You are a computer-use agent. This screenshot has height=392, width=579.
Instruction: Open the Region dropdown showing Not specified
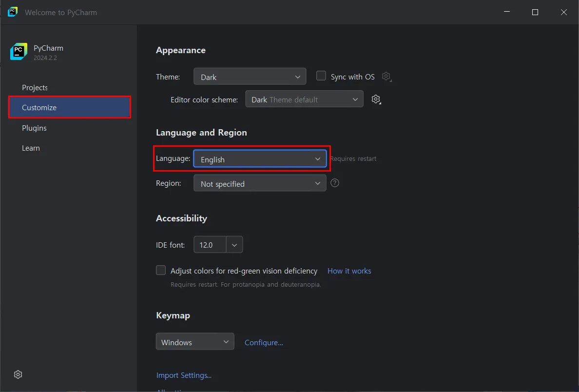[x=260, y=183]
